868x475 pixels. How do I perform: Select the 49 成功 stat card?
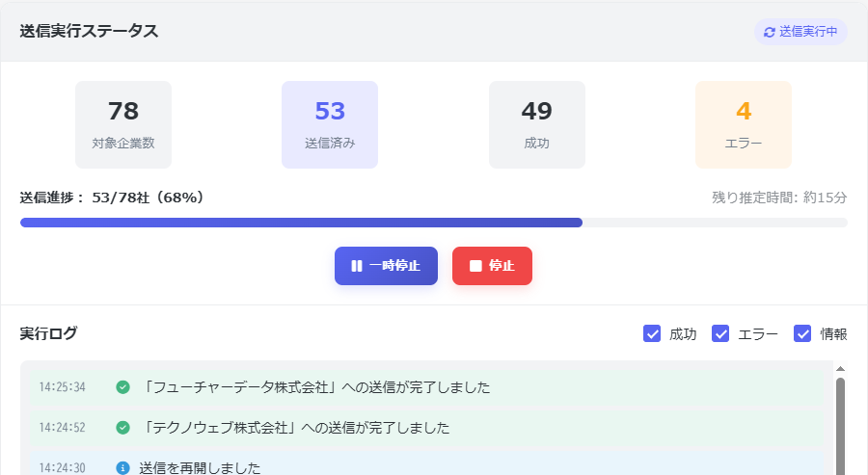[537, 125]
